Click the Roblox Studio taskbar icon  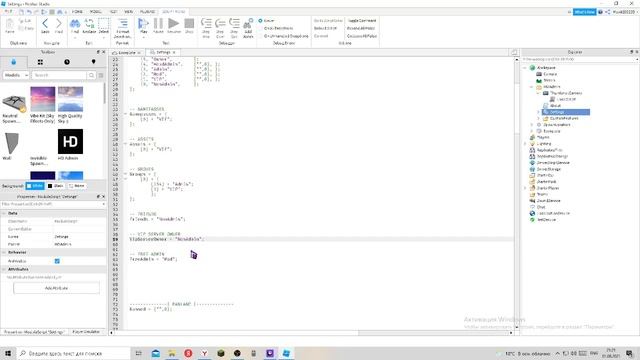tap(286, 353)
